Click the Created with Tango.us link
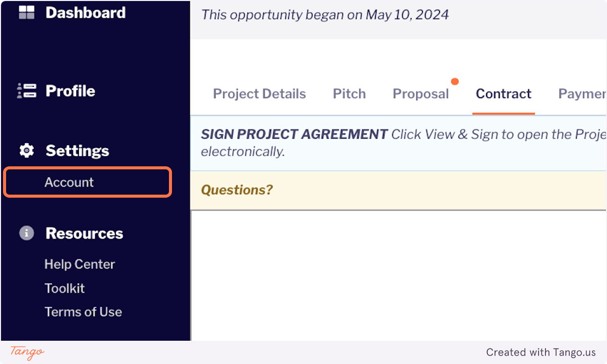 541,352
